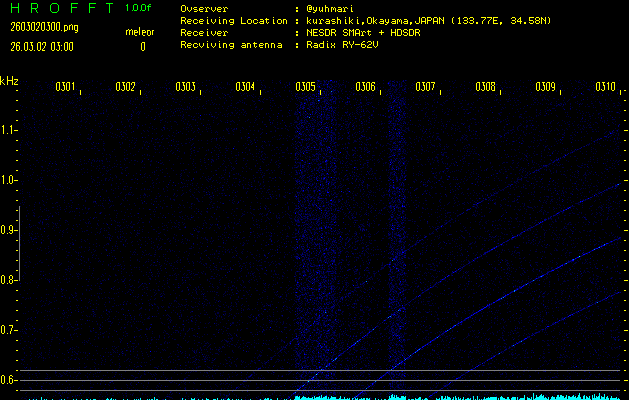Click the 1.00f version label
Viewport: 629px width, 400px height.
[x=140, y=8]
